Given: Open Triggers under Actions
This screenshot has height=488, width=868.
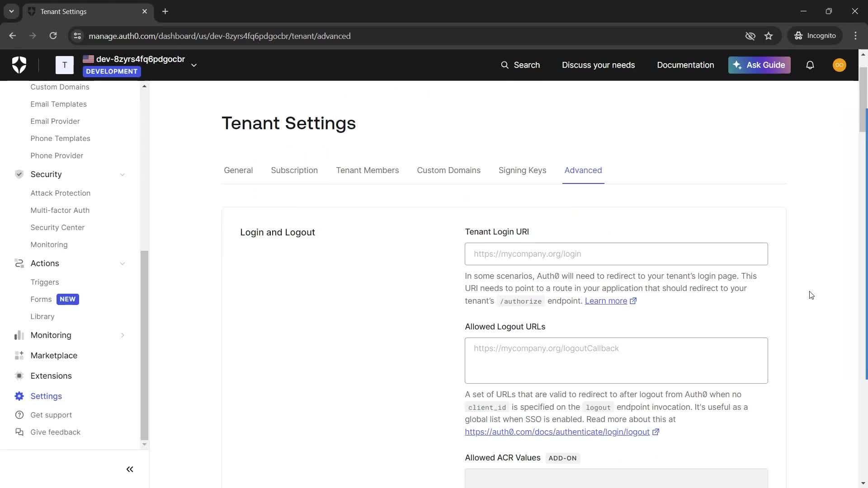Looking at the screenshot, I should pyautogui.click(x=44, y=282).
